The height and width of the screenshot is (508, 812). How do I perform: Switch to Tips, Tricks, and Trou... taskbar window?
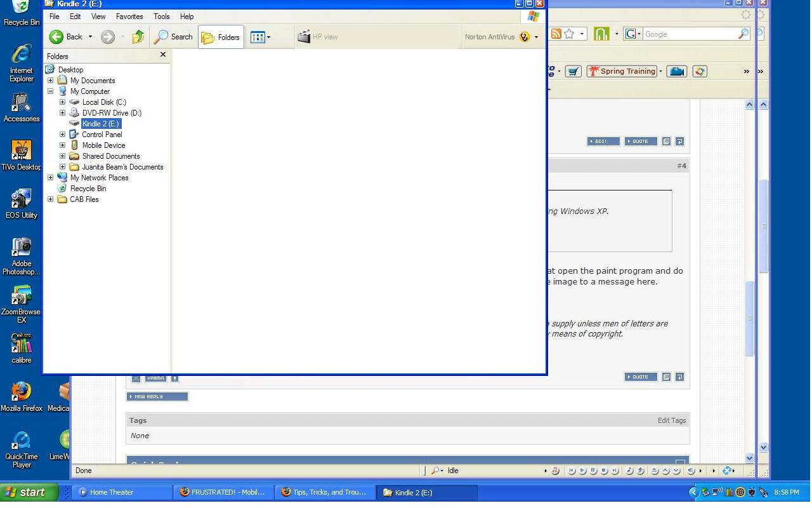click(325, 492)
